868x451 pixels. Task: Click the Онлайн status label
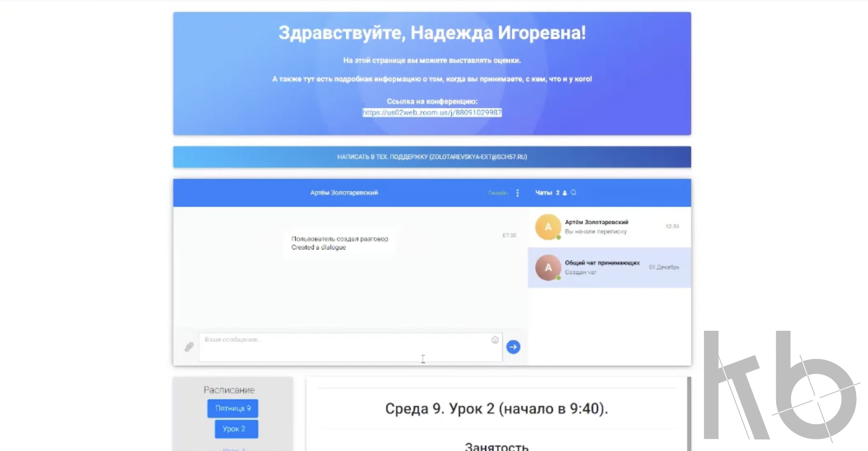[498, 193]
